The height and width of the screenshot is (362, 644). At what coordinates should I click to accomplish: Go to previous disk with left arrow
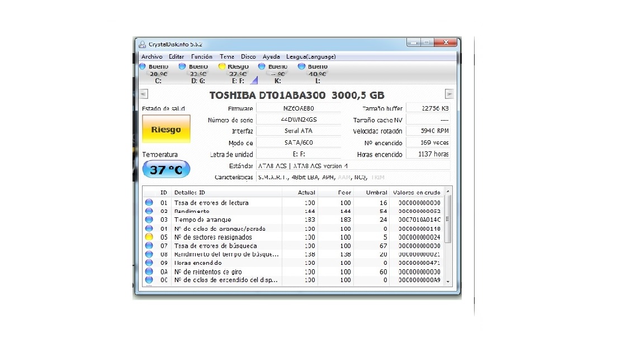pyautogui.click(x=144, y=94)
